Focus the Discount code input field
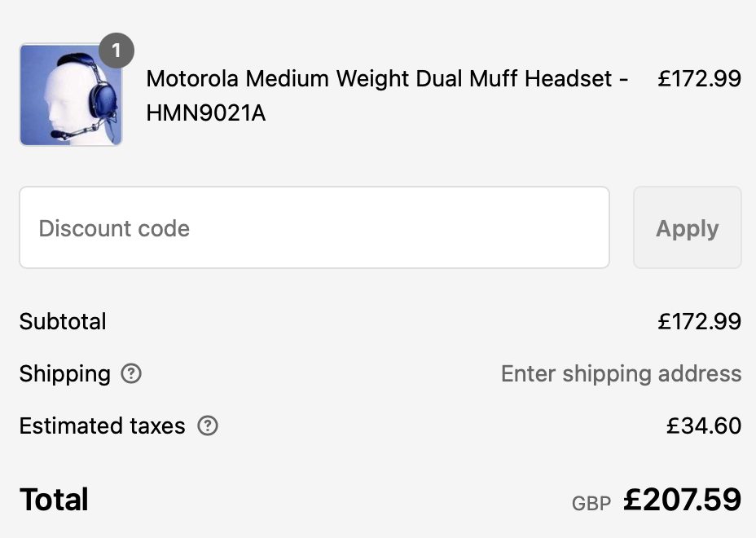Image resolution: width=756 pixels, height=538 pixels. pos(314,227)
